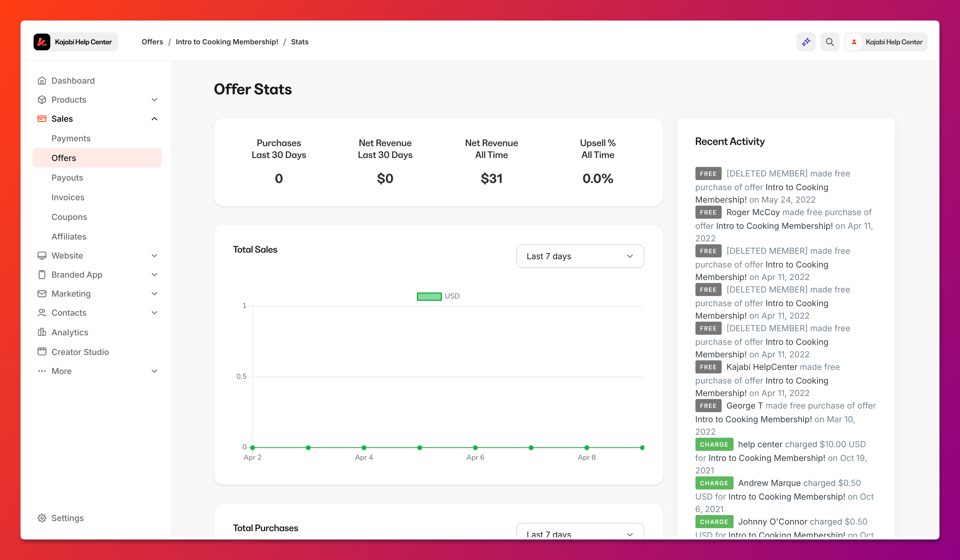Expand the Contacts section chevron
The image size is (960, 560).
tap(154, 313)
